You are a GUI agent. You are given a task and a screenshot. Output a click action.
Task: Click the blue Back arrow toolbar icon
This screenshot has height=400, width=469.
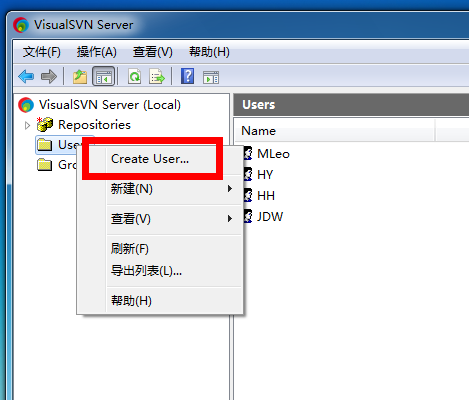pos(26,77)
